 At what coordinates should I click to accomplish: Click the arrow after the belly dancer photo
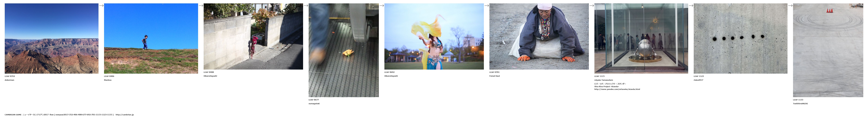[487, 5]
